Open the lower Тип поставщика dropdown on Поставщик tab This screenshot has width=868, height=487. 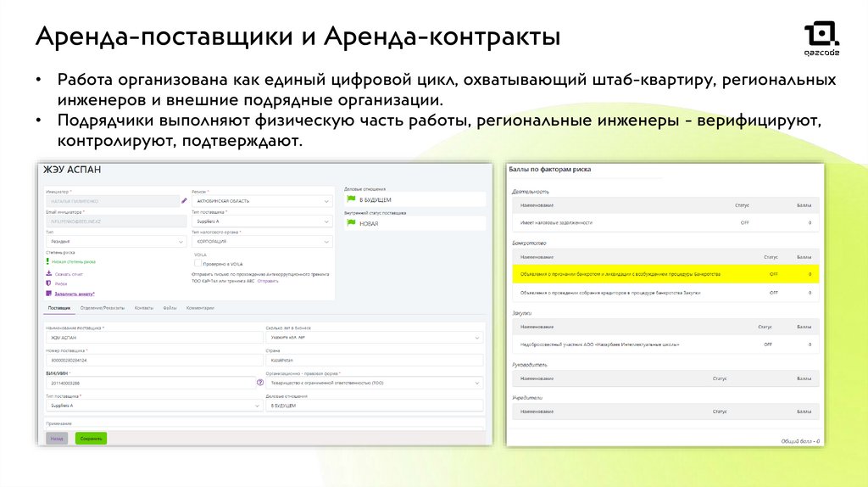[x=154, y=406]
